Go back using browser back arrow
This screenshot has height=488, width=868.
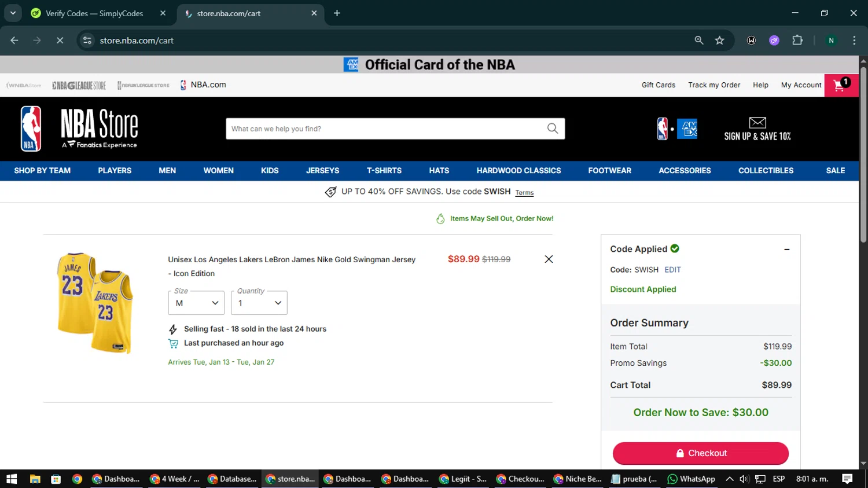(x=14, y=41)
